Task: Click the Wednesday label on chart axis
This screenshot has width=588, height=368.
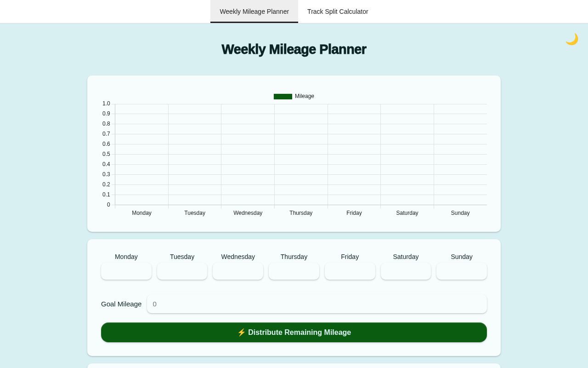Action: point(248,213)
